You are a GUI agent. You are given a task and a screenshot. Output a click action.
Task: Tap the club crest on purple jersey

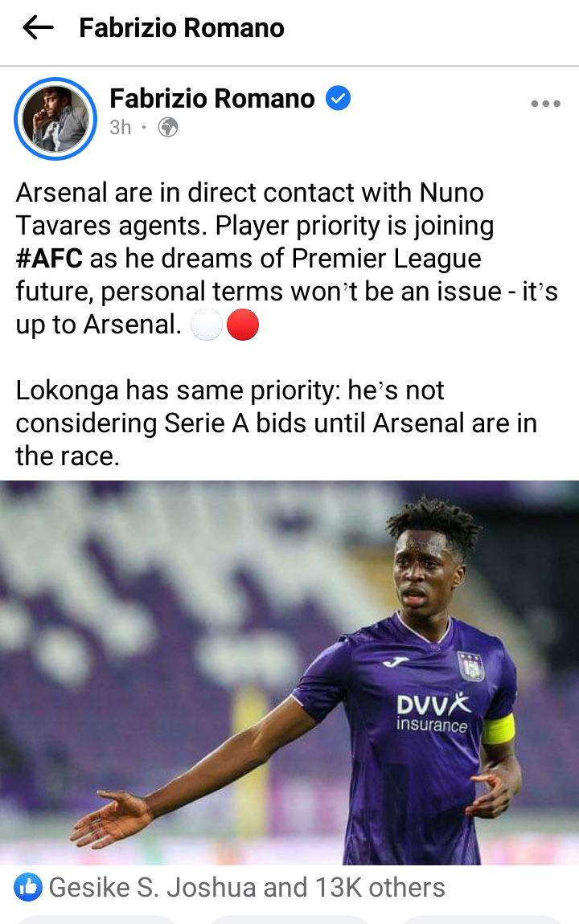point(471,666)
